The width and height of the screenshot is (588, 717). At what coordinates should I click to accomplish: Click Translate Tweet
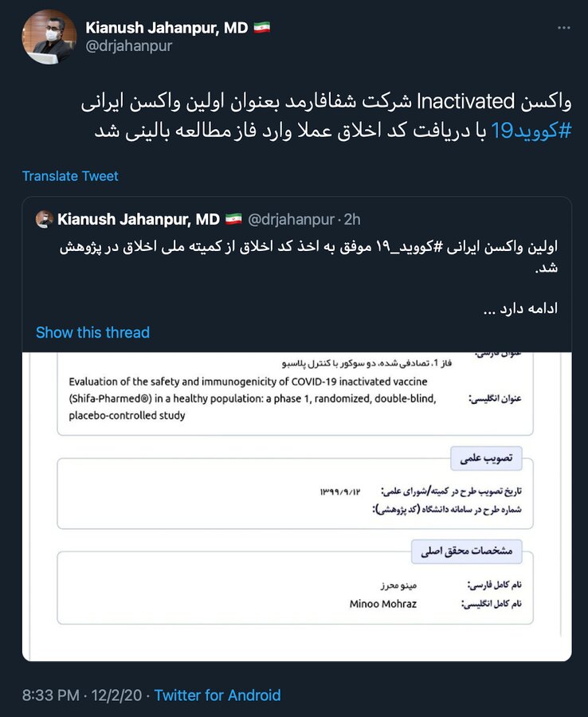[x=70, y=176]
